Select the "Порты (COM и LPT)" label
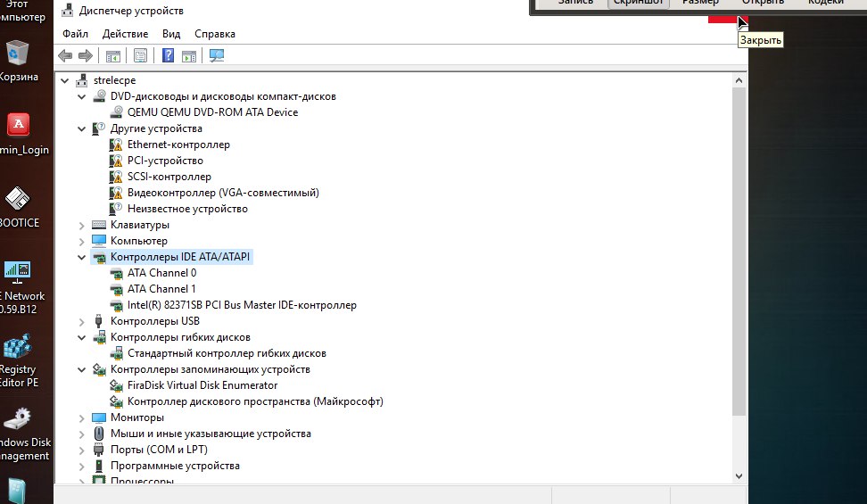The height and width of the screenshot is (504, 867). 160,450
